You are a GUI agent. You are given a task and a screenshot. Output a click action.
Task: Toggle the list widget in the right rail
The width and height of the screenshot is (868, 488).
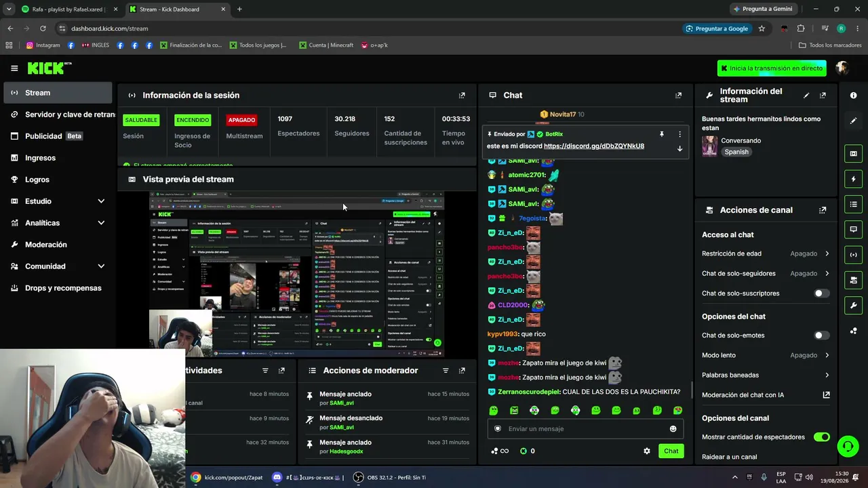click(853, 204)
